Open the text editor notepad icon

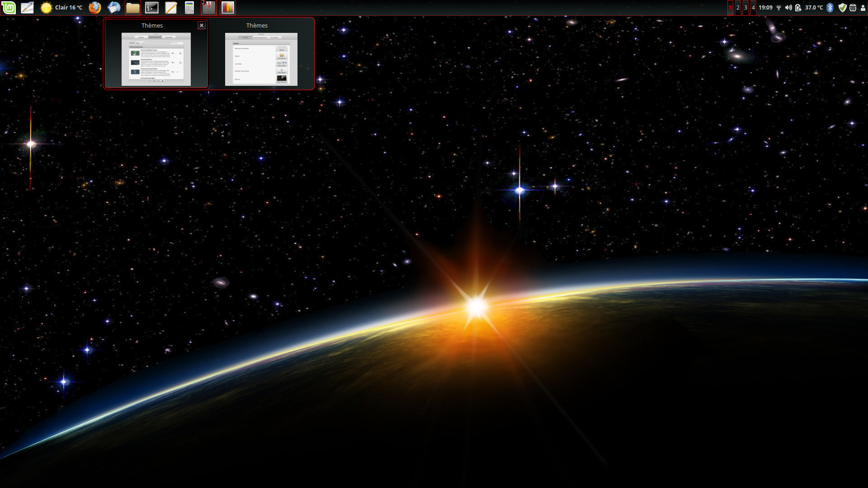pos(171,7)
